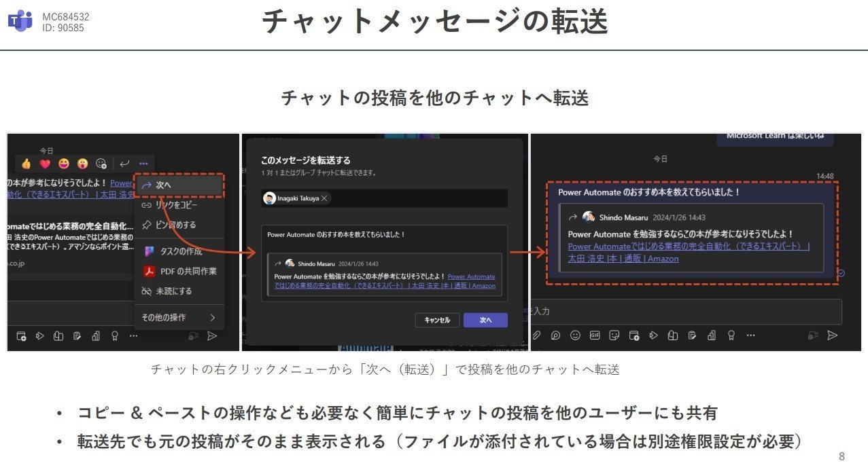
Task: Click the Microsoft Teams logo on slide
Action: [20, 22]
